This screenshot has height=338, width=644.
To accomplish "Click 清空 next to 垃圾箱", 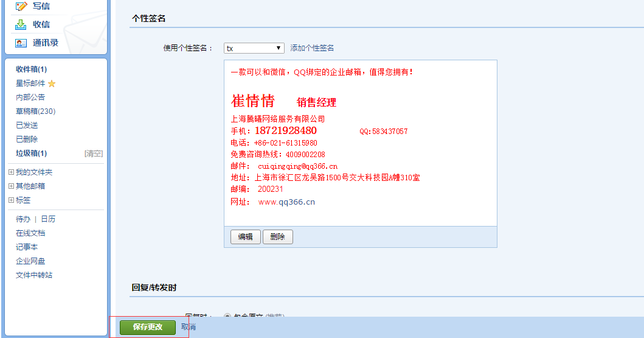I will coord(93,153).
